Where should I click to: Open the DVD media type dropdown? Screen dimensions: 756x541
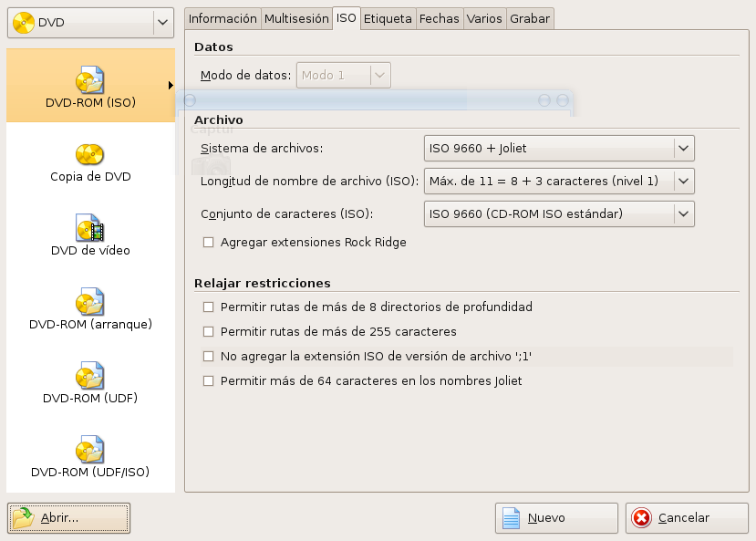pos(89,22)
